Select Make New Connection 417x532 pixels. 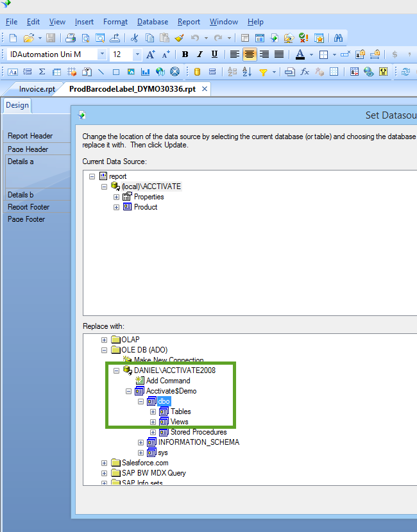coord(169,360)
